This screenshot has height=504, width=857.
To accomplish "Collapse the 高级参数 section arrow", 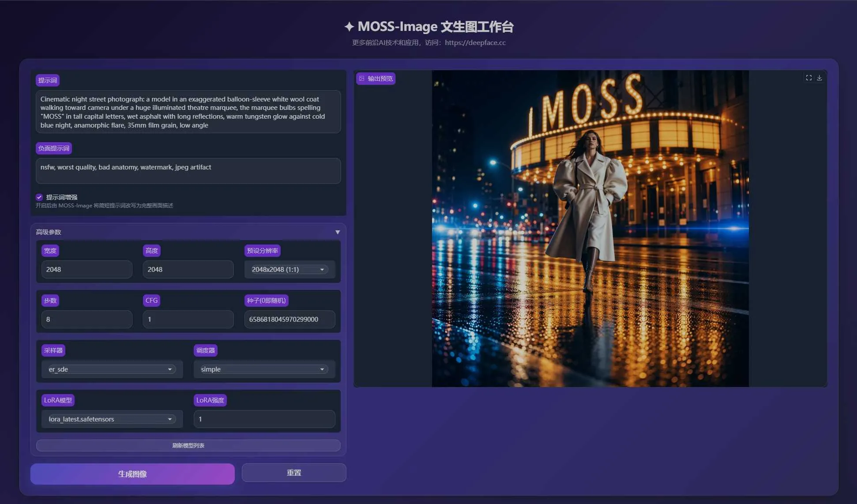I will [x=338, y=232].
